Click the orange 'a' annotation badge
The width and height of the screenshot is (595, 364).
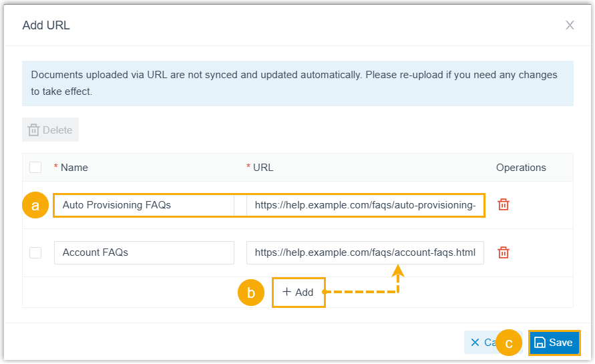[35, 206]
